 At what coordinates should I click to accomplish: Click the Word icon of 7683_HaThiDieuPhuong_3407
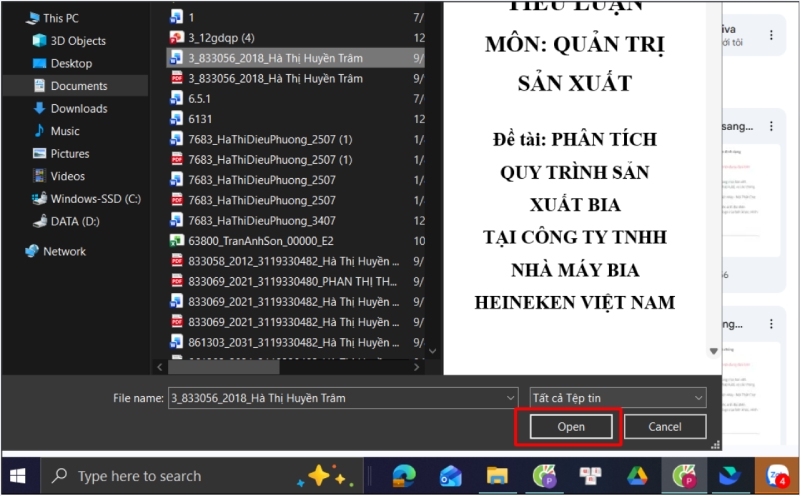tap(176, 220)
